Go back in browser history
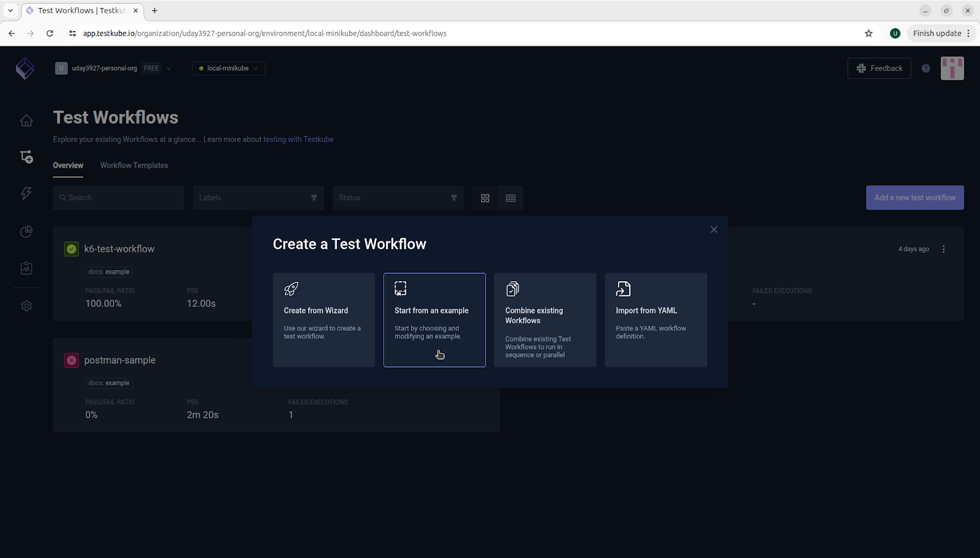The image size is (980, 558). [x=12, y=34]
